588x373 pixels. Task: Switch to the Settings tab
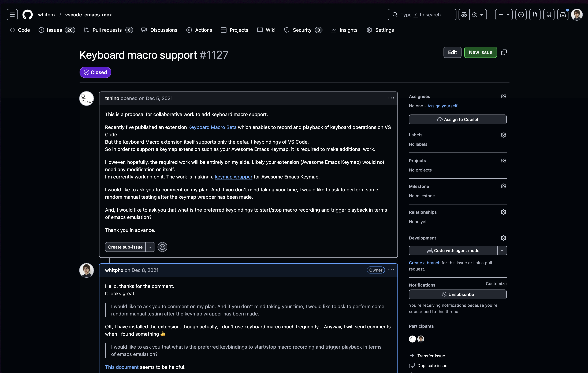tap(380, 30)
